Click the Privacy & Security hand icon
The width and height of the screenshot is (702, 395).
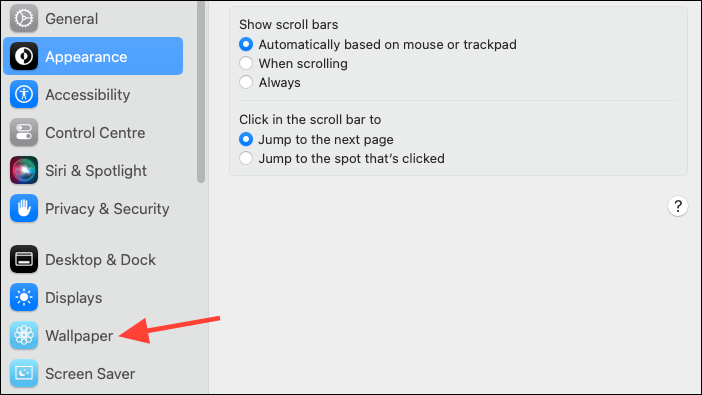[x=24, y=208]
